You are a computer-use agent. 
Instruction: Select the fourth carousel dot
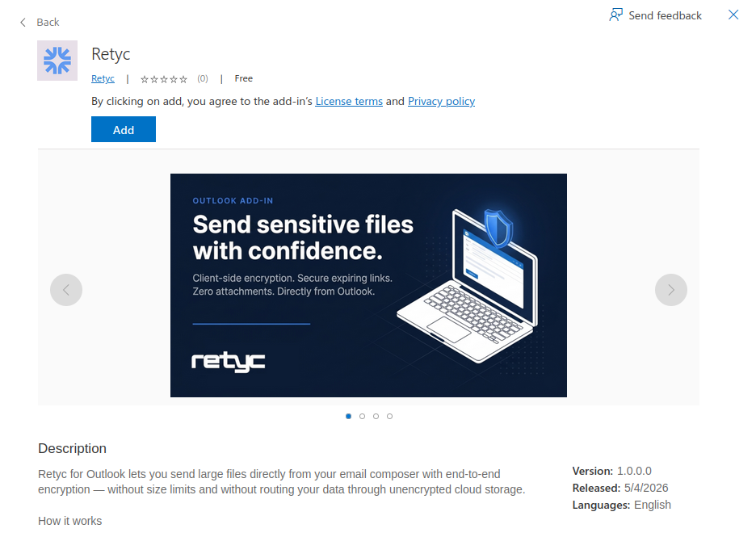pyautogui.click(x=389, y=416)
